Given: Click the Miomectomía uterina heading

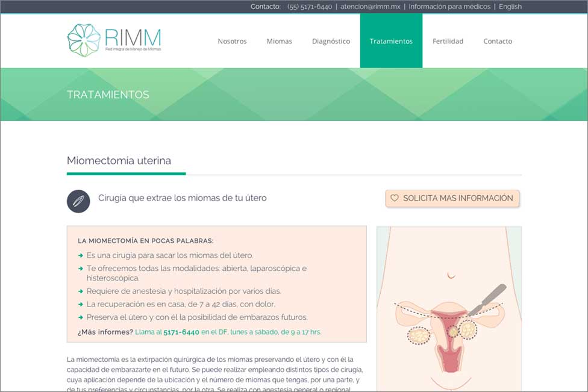Looking at the screenshot, I should (x=119, y=161).
